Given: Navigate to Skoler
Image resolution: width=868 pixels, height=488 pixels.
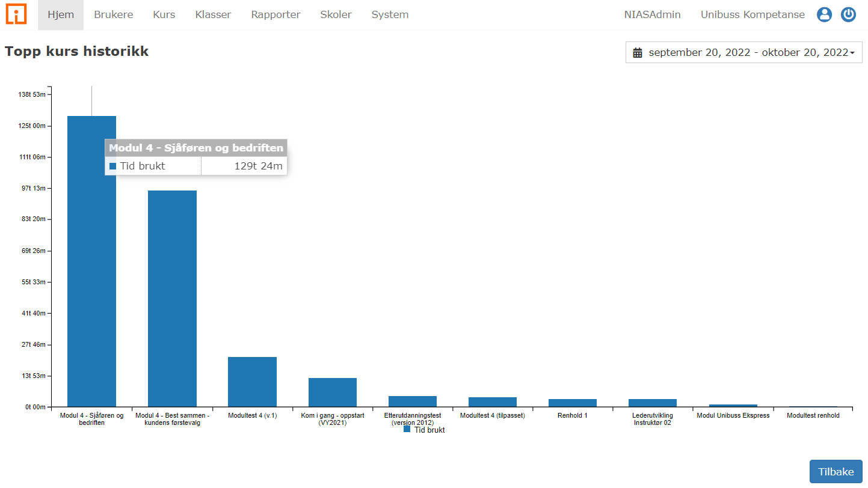Looking at the screenshot, I should coord(336,15).
